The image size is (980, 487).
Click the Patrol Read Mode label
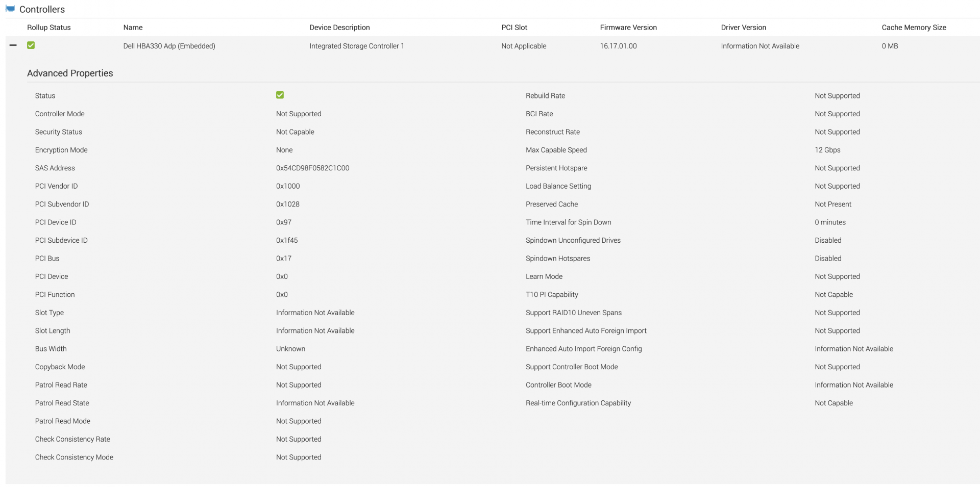coord(62,421)
